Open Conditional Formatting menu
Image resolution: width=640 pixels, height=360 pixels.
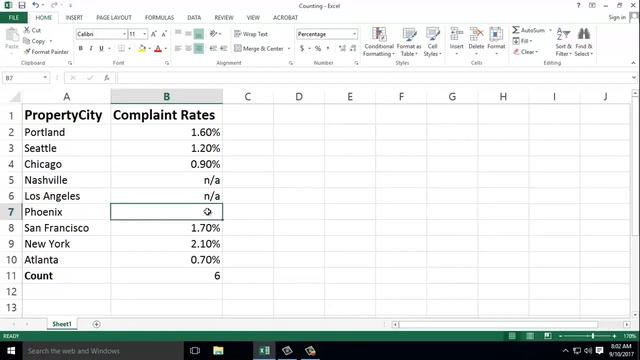pos(379,42)
